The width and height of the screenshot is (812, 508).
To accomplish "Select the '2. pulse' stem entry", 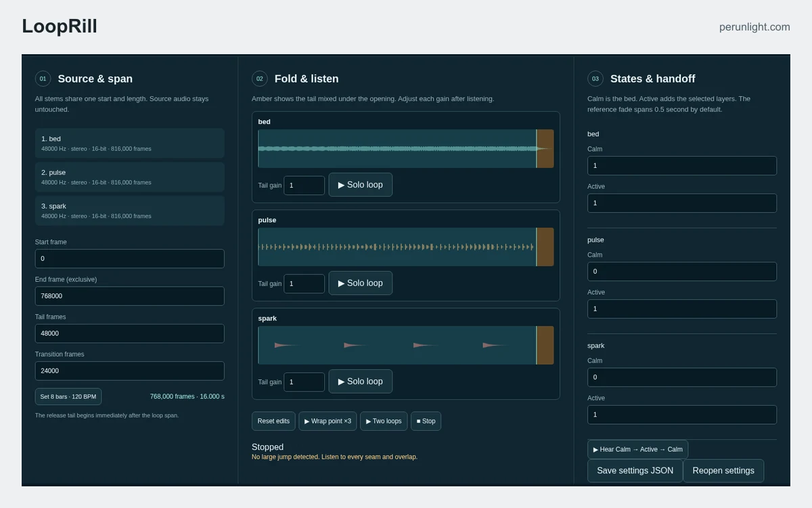I will 130,177.
